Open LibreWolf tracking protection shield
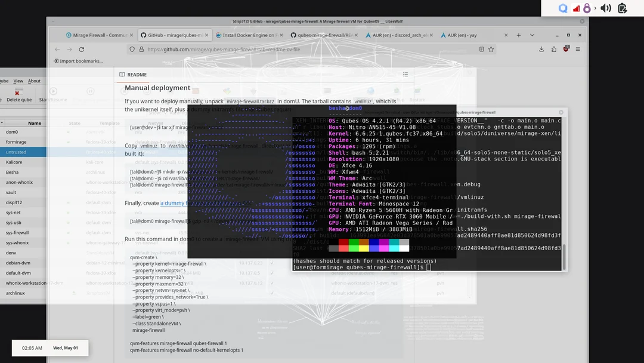Screen dimensions: 644x363 132,50
